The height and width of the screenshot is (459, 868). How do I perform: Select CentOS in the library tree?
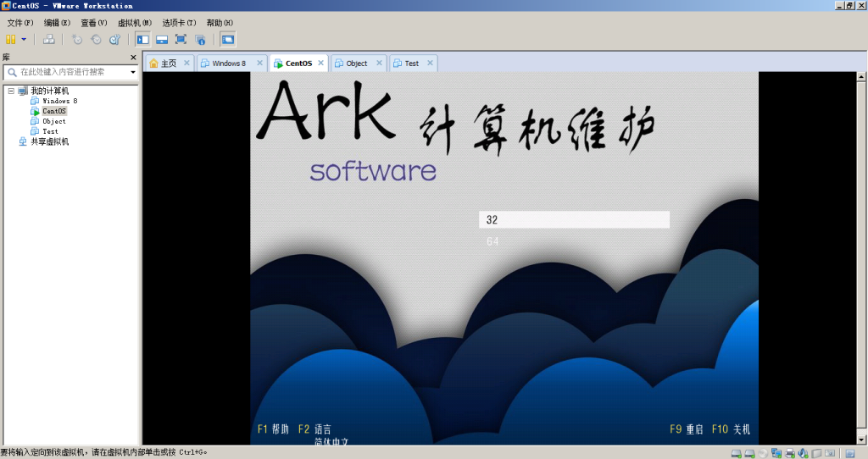point(54,111)
